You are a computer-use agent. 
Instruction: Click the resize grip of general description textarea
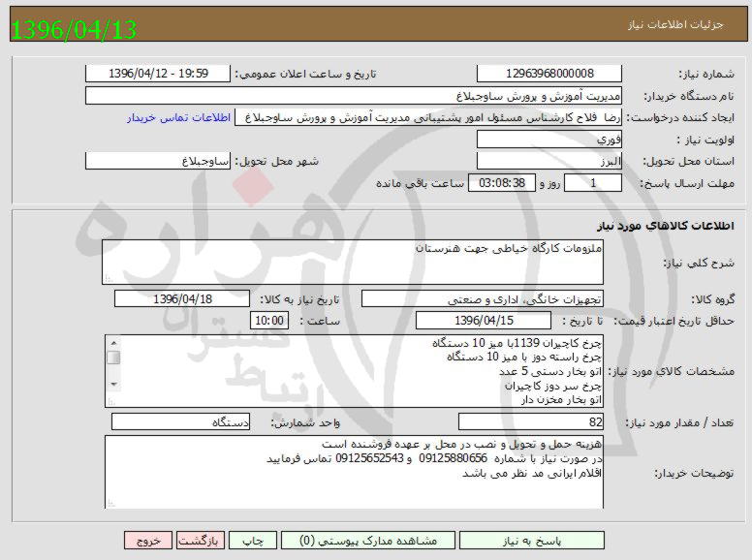pyautogui.click(x=108, y=279)
